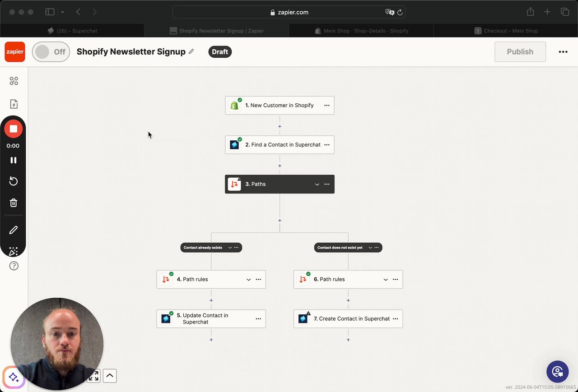Open 'Contact does not exist yet' three-dot menu

[377, 248]
